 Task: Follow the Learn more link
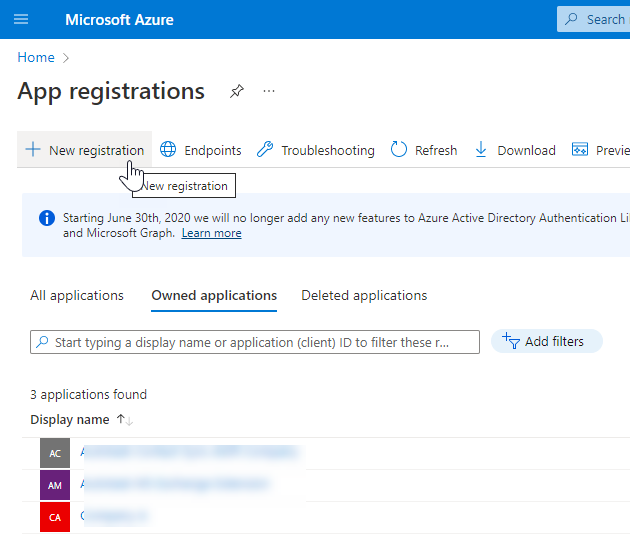[x=211, y=233]
